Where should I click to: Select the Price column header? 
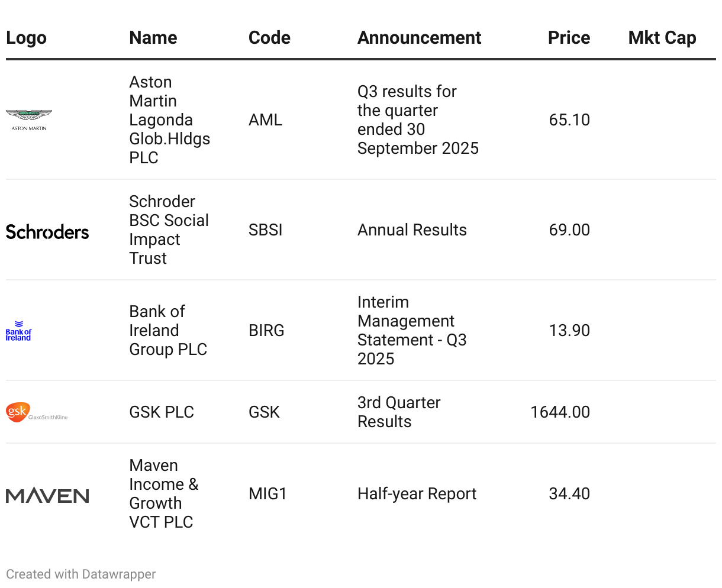pos(569,38)
